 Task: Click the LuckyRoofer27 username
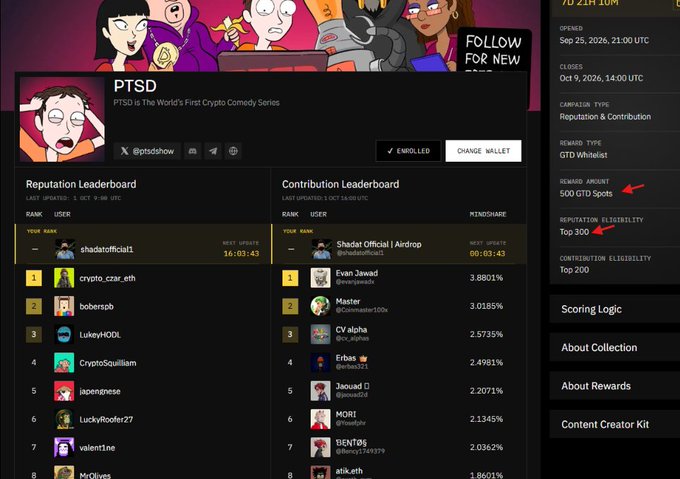tap(106, 419)
